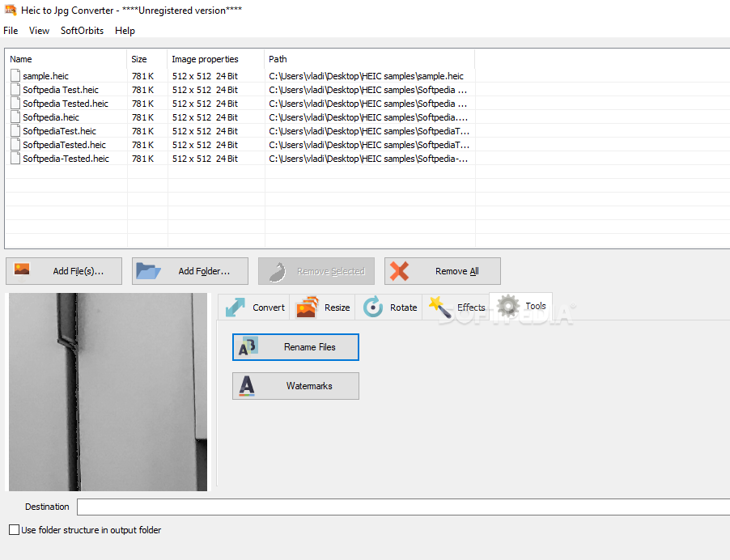This screenshot has height=560, width=730.
Task: Click the file icon beside Softpedia Test.heic
Action: point(15,90)
